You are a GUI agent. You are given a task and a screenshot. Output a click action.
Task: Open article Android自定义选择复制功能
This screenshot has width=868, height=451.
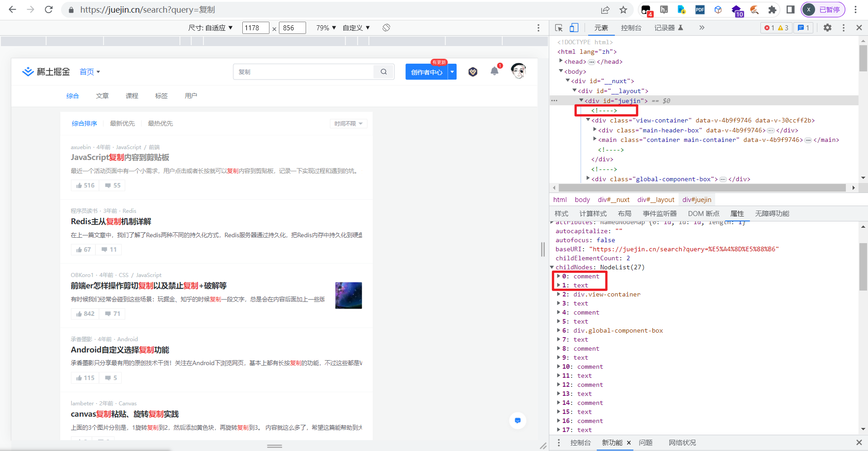(120, 350)
